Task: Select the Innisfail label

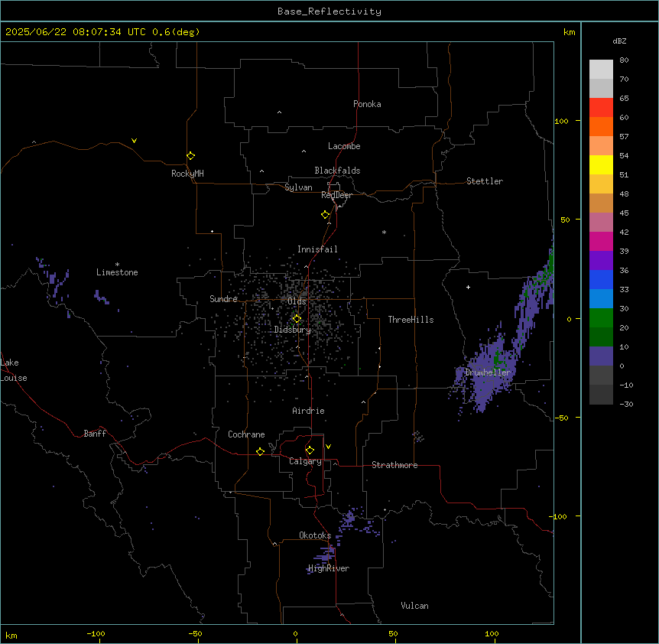Action: pos(317,249)
